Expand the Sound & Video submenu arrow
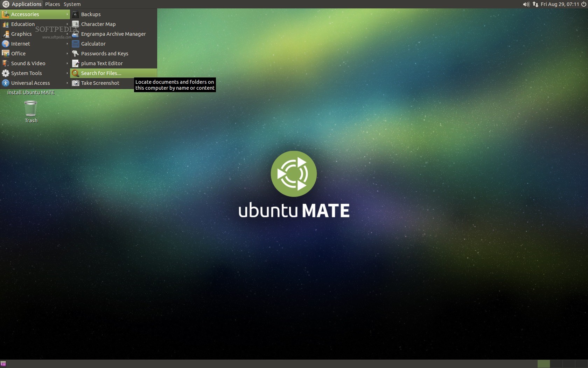The height and width of the screenshot is (368, 588). (67, 63)
